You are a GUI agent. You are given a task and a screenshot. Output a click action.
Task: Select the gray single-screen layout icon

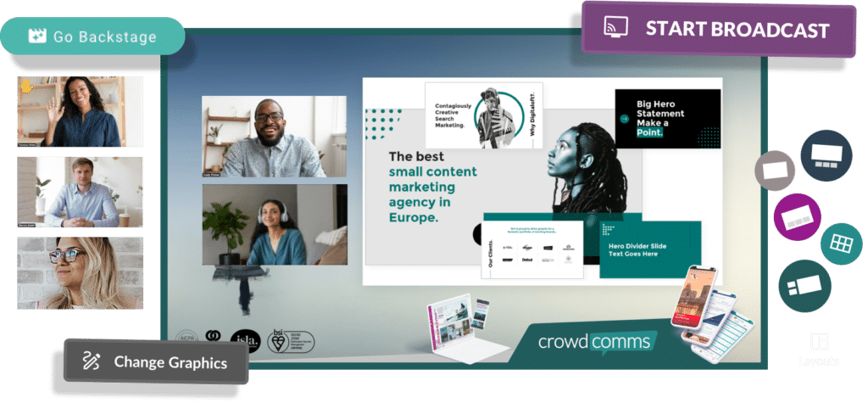point(775,170)
